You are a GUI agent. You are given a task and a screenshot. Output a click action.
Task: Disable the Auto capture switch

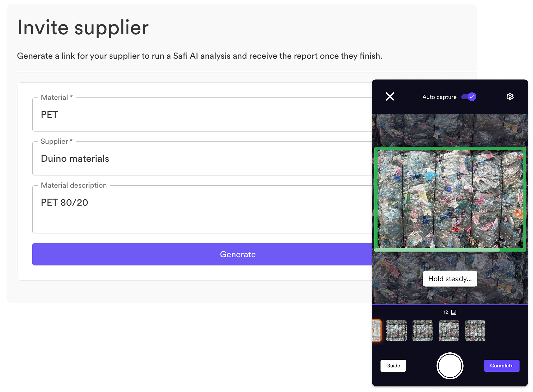tap(469, 97)
